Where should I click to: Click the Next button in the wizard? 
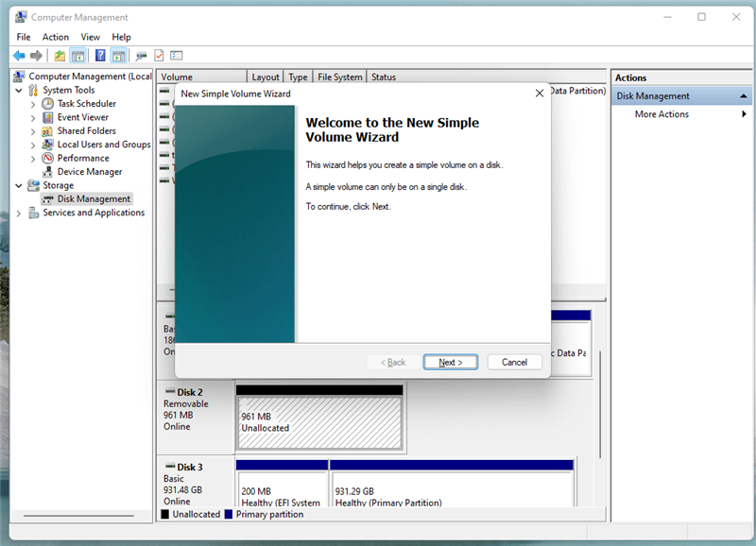point(450,362)
